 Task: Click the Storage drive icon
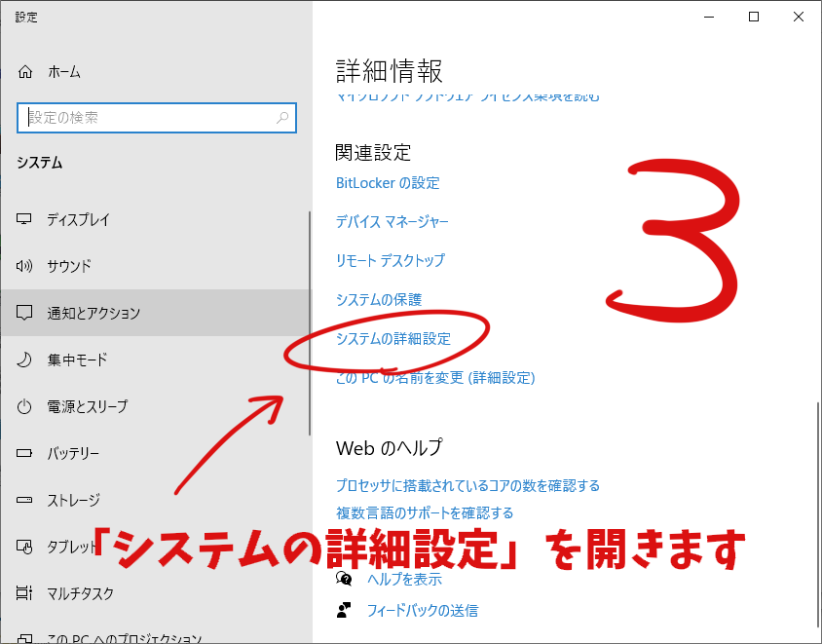[x=25, y=500]
